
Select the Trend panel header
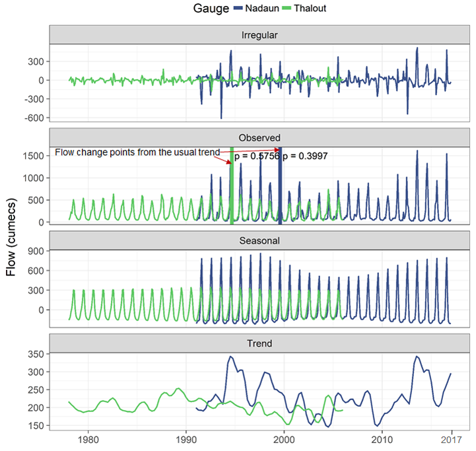click(x=260, y=344)
